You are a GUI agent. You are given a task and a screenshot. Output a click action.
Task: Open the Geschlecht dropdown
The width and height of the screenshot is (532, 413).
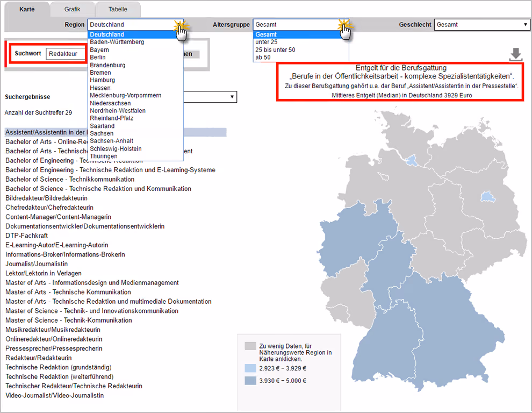coord(482,24)
